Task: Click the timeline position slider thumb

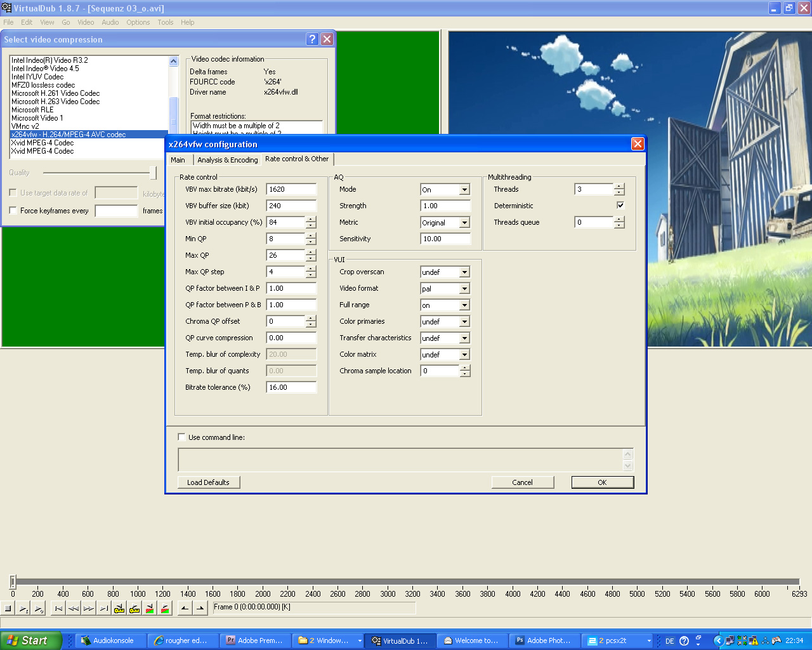Action: coord(12,581)
